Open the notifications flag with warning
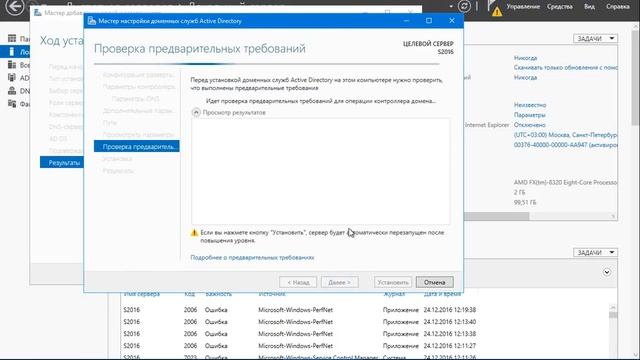The width and height of the screenshot is (640, 360). click(x=494, y=8)
